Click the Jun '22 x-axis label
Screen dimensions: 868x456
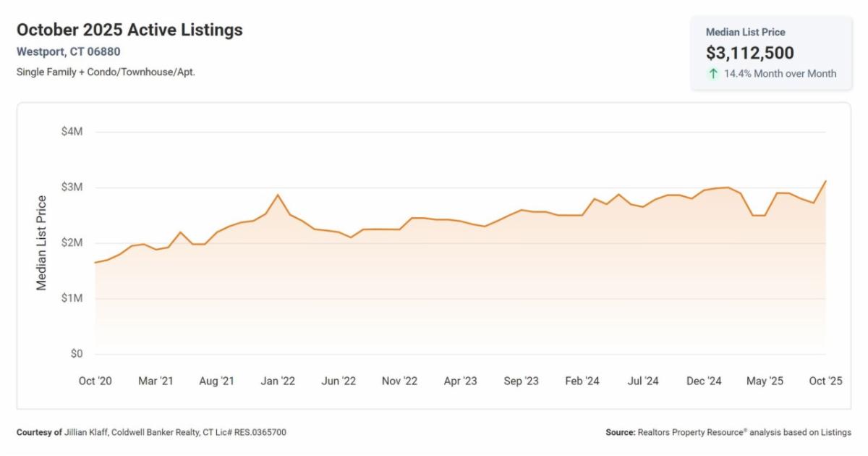[339, 381]
